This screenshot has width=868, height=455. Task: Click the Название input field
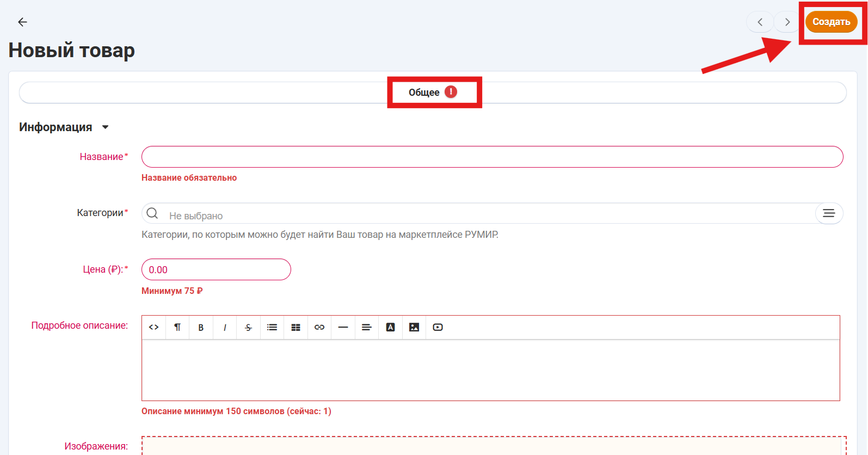tap(492, 157)
